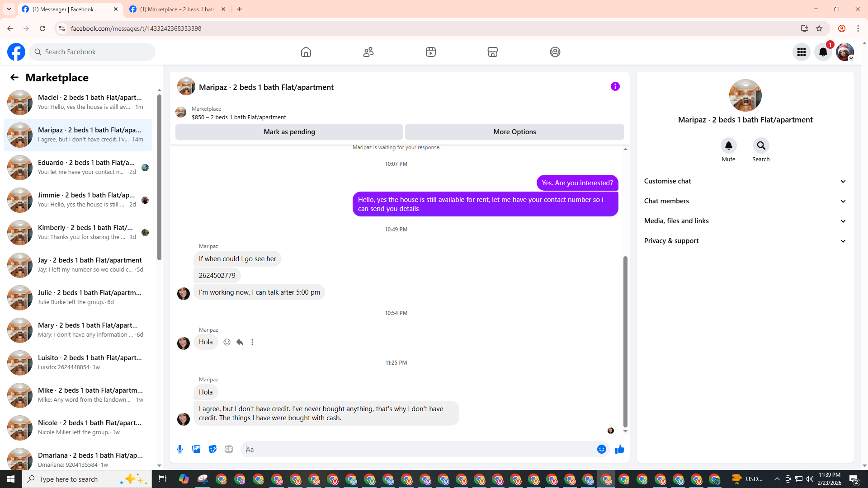
Task: Mute the Maripaz conversation
Action: point(728,146)
